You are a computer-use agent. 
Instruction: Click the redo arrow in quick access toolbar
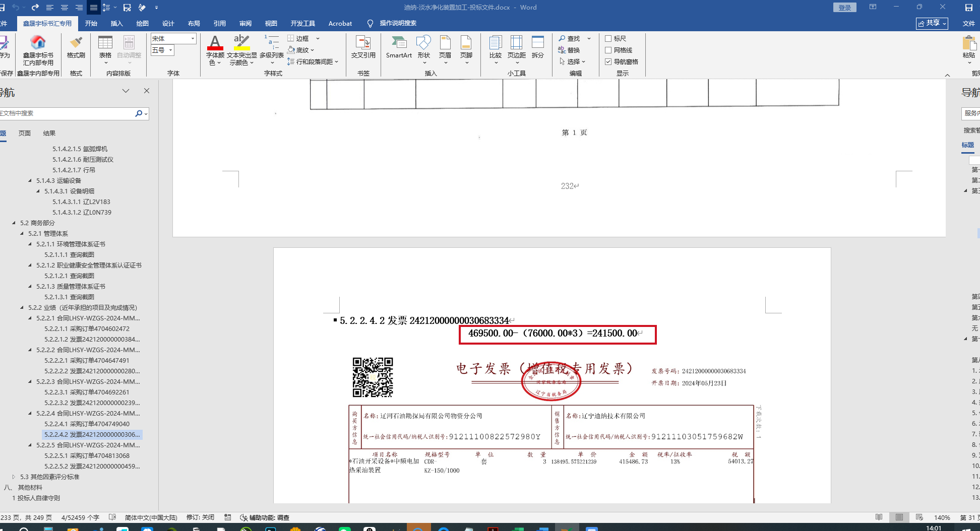(35, 8)
